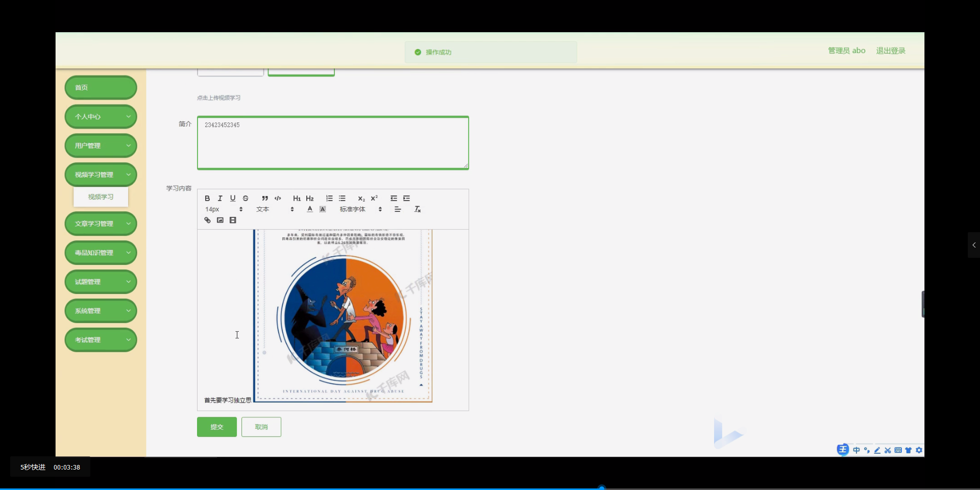Collapse the 视频学习管理 menu
Screen dimensions: 980x490
(101, 175)
